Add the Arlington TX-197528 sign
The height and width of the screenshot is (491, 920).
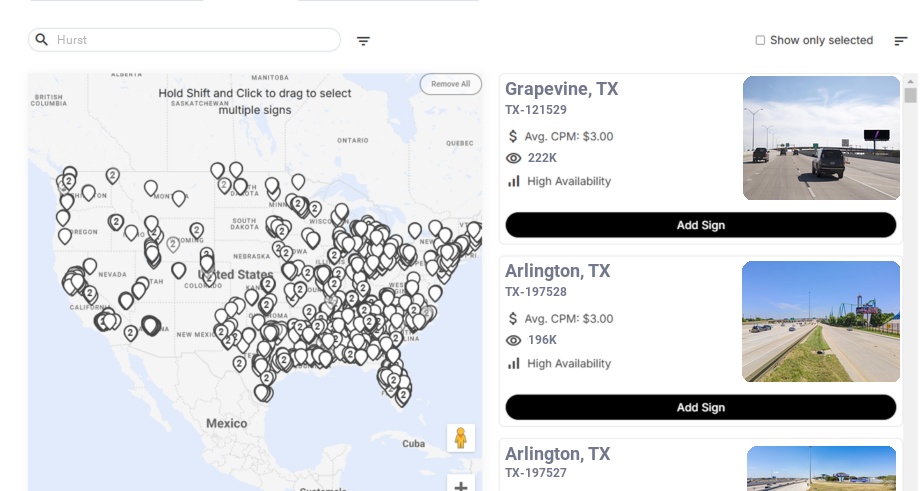coord(700,407)
